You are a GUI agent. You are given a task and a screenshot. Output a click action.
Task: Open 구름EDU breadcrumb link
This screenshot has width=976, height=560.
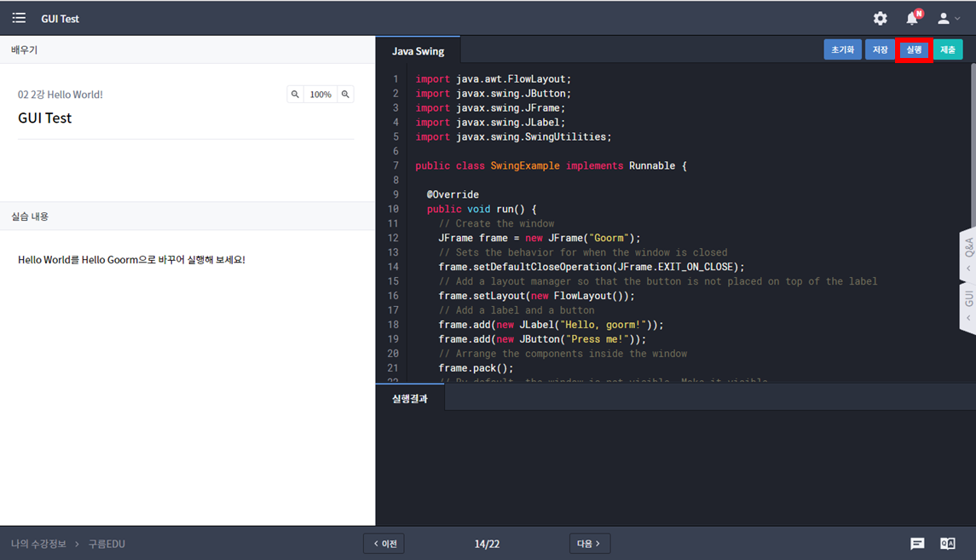point(107,544)
